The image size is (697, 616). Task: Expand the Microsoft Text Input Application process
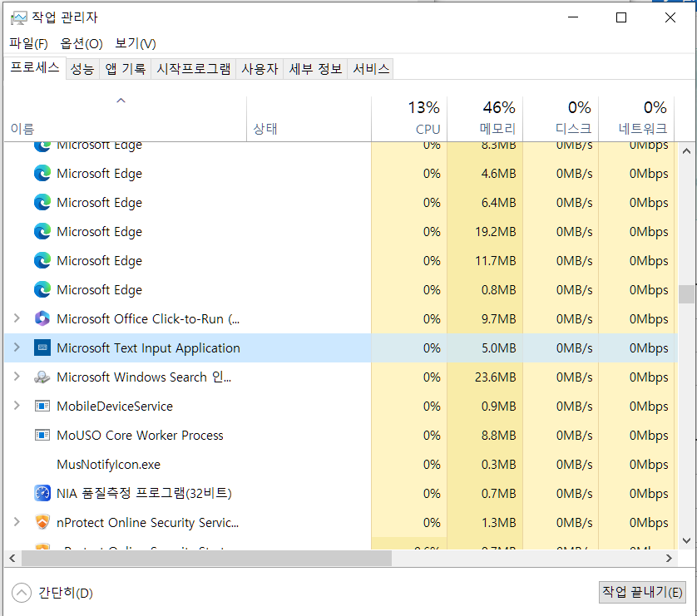17,347
